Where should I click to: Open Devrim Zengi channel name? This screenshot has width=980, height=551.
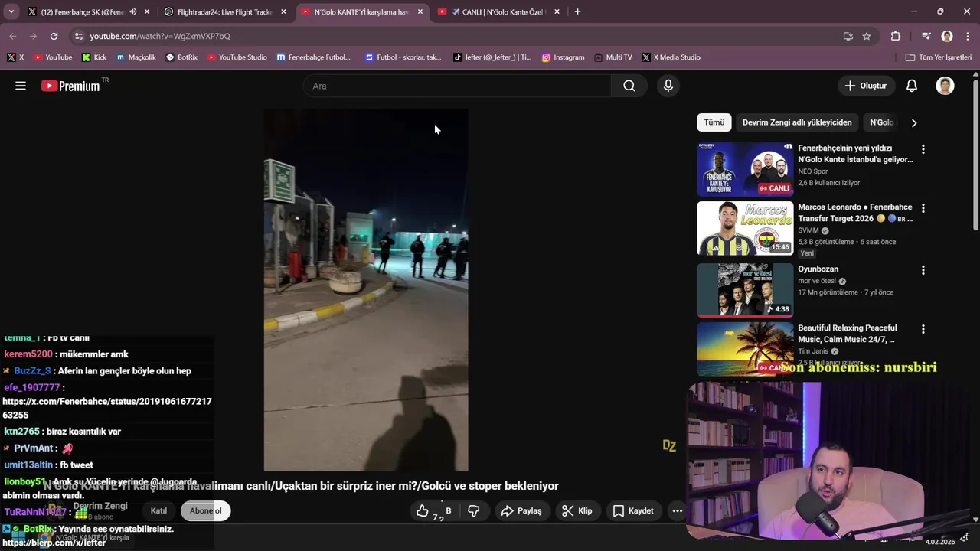coord(100,506)
